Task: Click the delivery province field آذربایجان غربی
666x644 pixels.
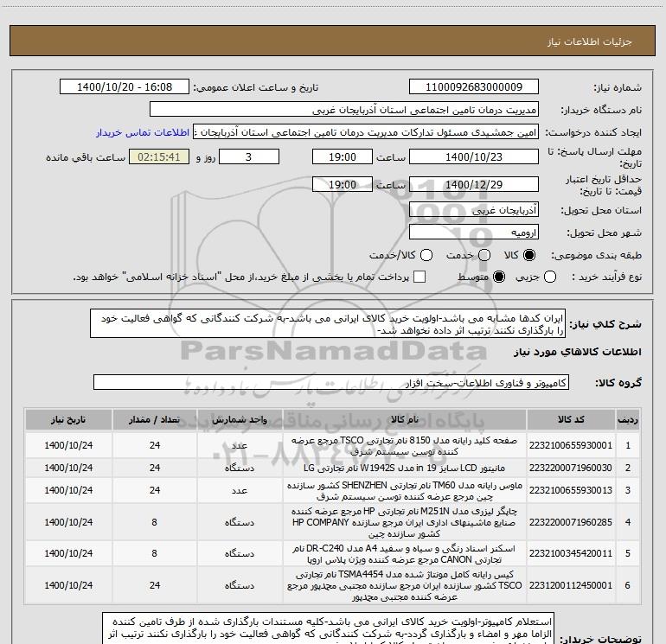Action: click(474, 210)
